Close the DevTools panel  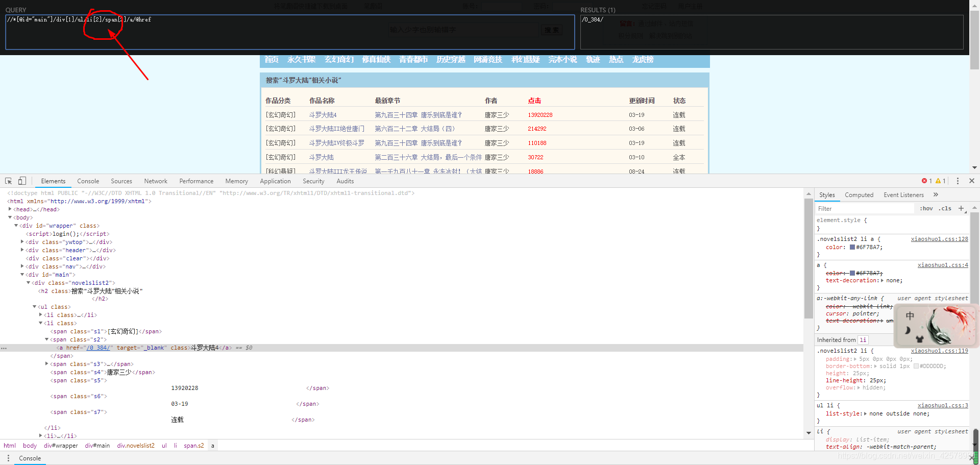[972, 181]
